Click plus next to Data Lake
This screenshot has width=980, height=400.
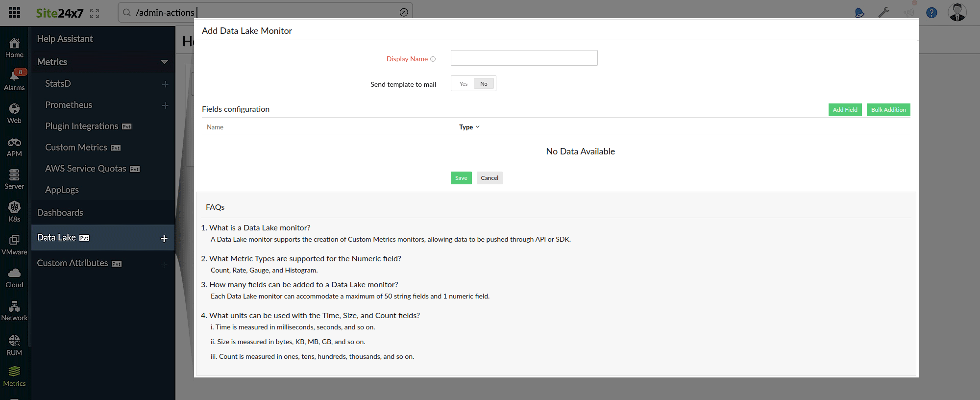click(164, 239)
